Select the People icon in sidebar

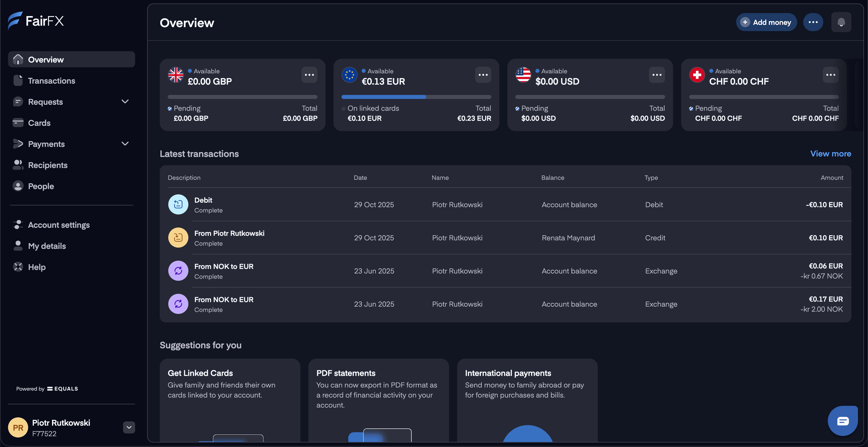tap(18, 186)
